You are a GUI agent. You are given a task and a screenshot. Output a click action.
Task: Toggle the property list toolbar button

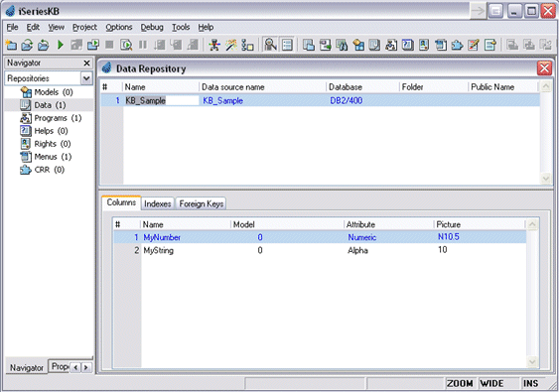pos(287,45)
